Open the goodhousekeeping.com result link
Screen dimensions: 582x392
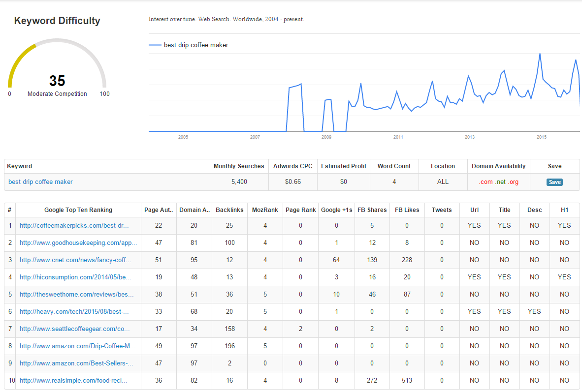(x=78, y=242)
